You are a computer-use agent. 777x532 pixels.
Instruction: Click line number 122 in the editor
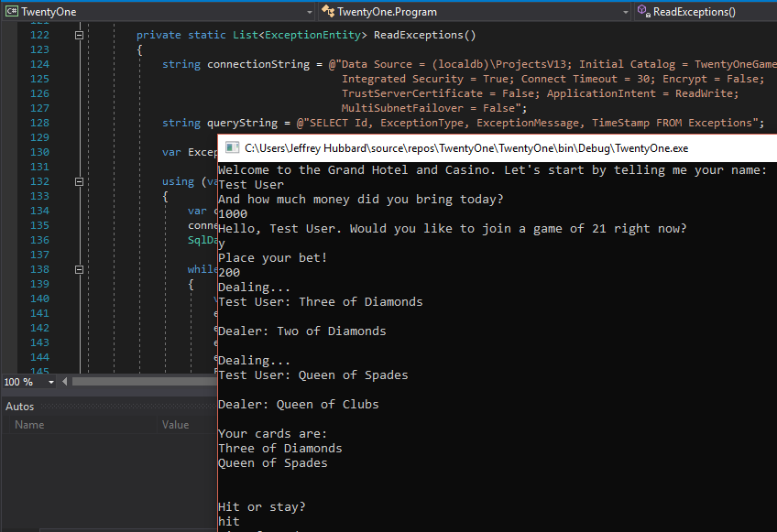[x=39, y=35]
